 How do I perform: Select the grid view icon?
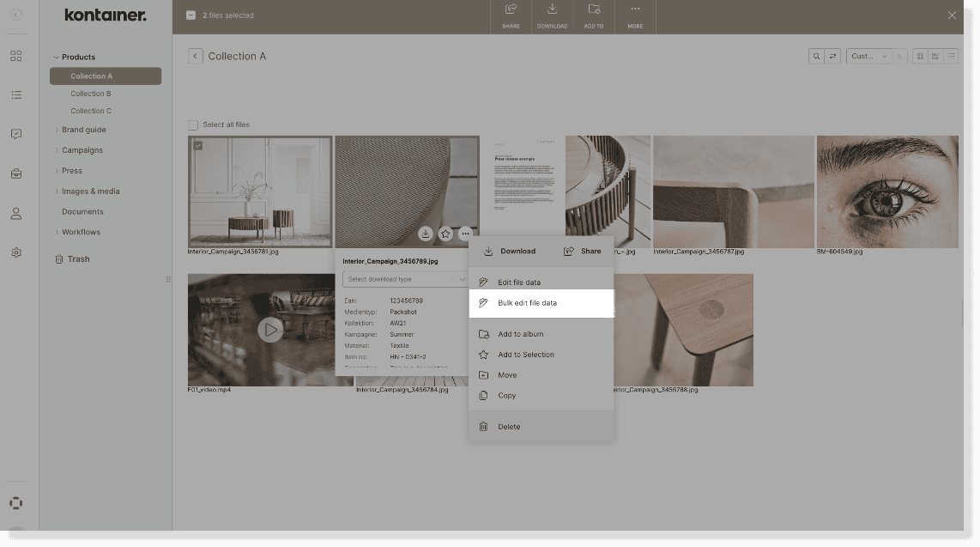pos(920,56)
